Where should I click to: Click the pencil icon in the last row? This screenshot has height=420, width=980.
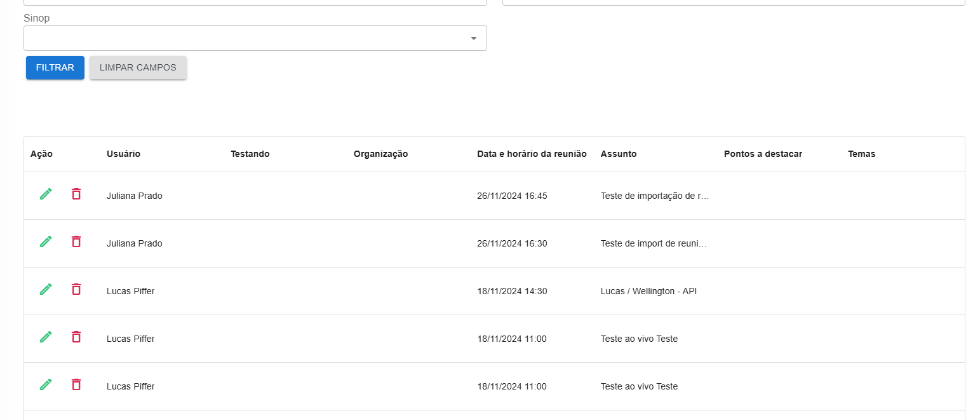click(x=46, y=385)
